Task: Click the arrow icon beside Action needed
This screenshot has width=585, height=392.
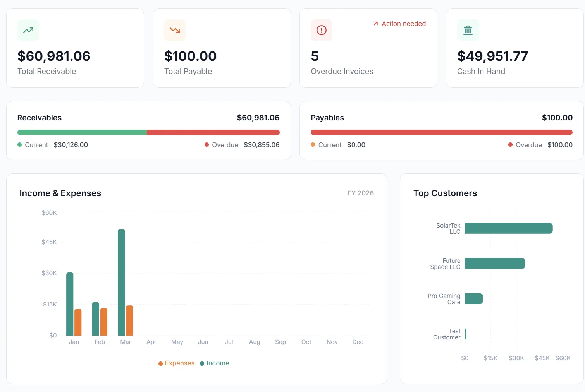Action: point(375,24)
